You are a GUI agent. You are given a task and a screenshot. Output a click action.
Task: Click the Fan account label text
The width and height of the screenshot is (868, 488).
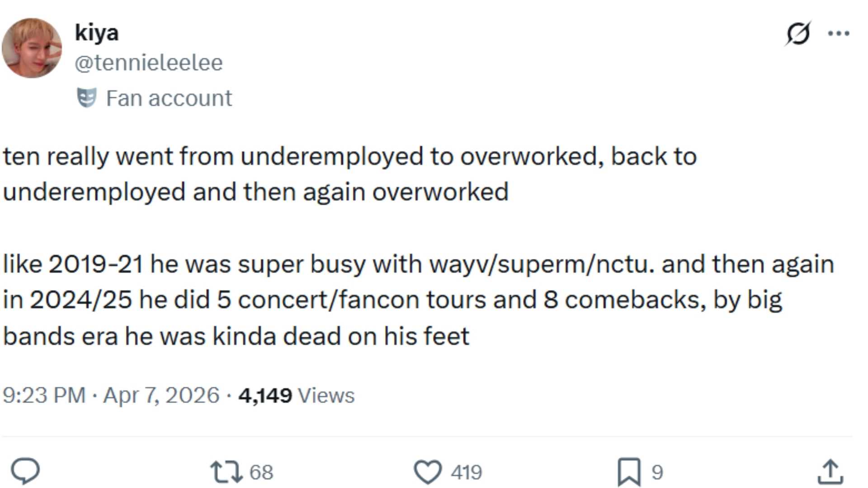[169, 98]
